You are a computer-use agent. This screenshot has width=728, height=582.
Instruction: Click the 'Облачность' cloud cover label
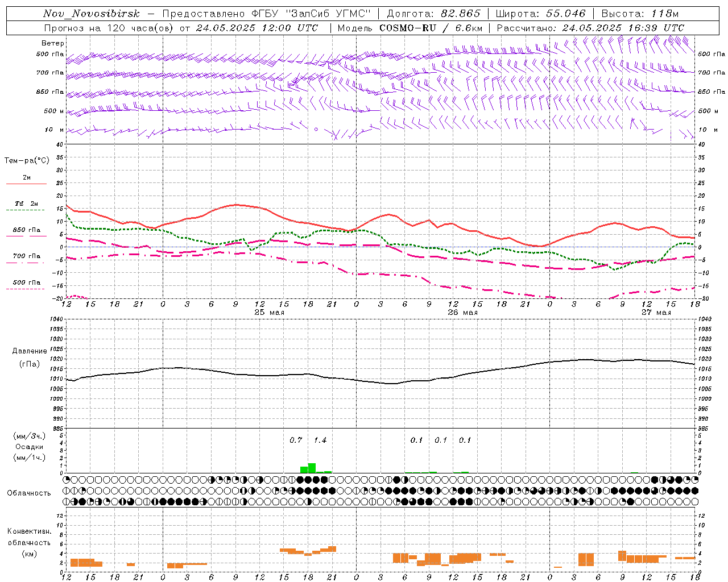pyautogui.click(x=29, y=493)
